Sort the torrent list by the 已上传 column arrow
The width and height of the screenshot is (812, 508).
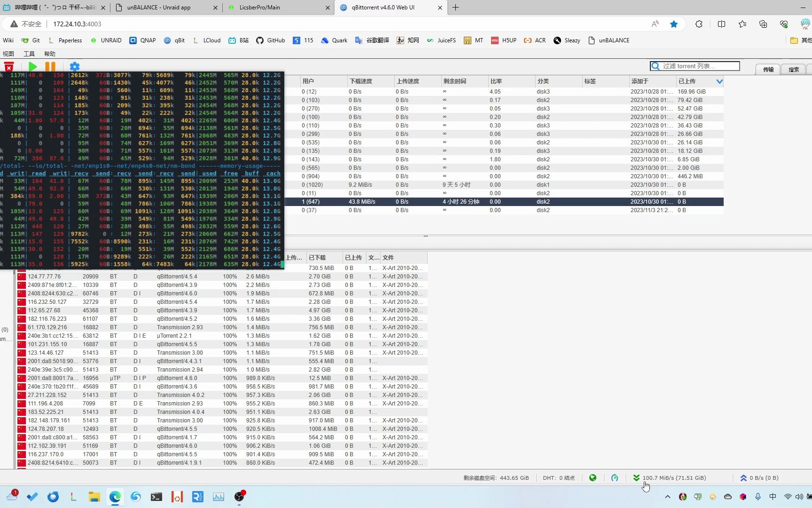point(719,81)
